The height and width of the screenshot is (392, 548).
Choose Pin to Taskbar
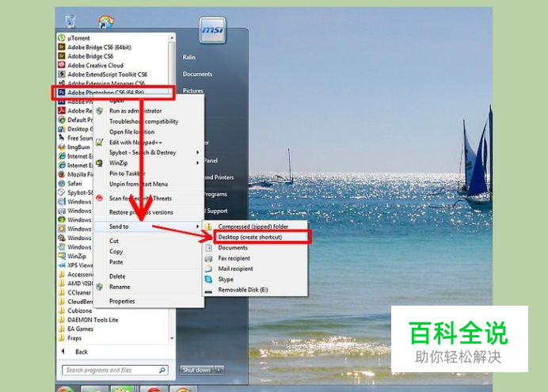click(x=127, y=173)
